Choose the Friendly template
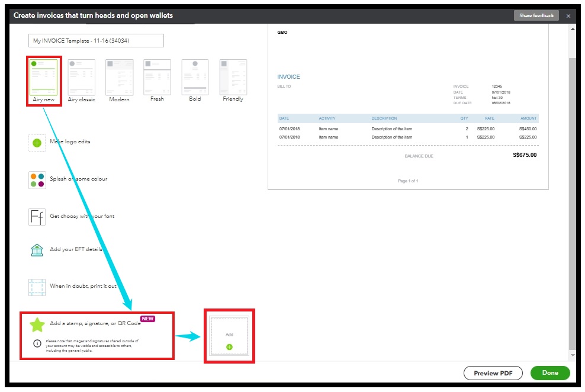585x392 pixels. [232, 74]
